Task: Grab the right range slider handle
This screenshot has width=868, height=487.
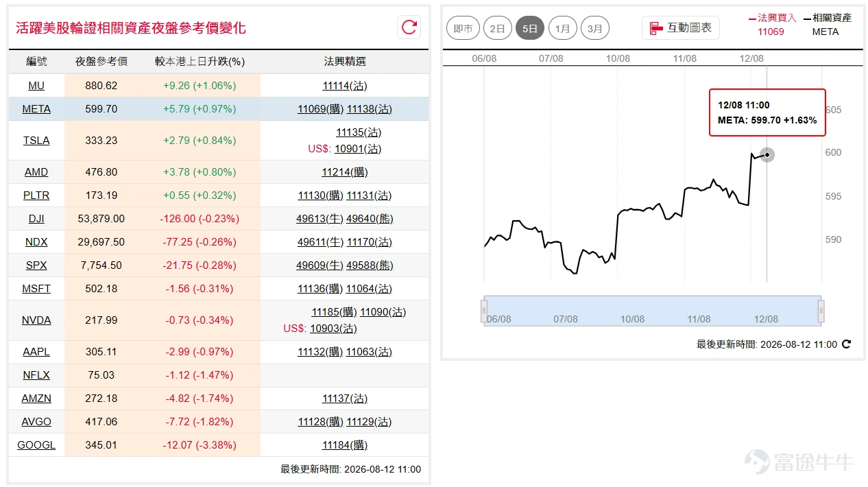Action: [821, 311]
